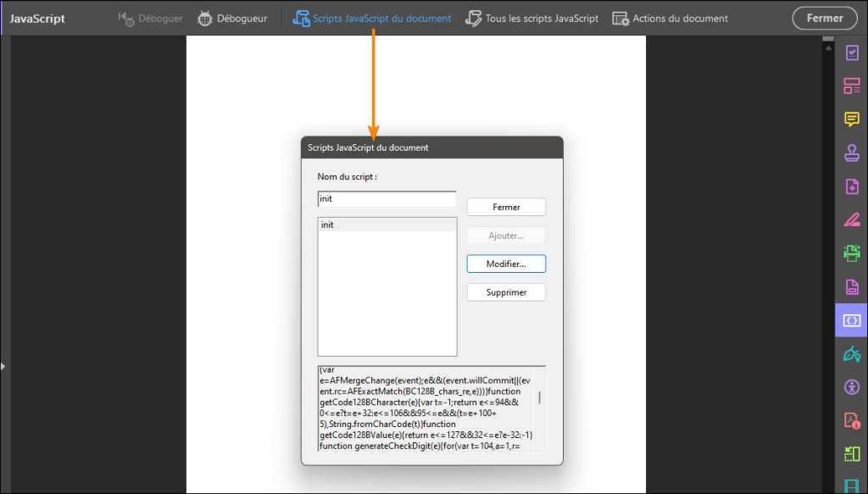
Task: Open the comment bubble icon in sidebar
Action: click(851, 119)
